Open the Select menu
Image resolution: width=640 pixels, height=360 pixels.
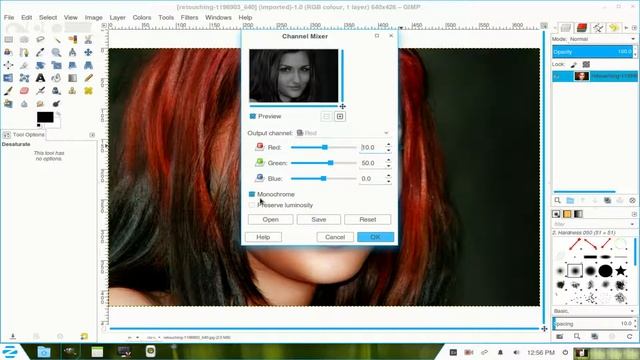click(48, 18)
